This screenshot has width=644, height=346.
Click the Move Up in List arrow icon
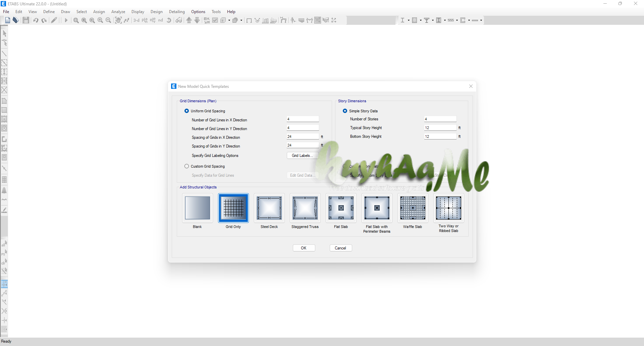pos(189,20)
